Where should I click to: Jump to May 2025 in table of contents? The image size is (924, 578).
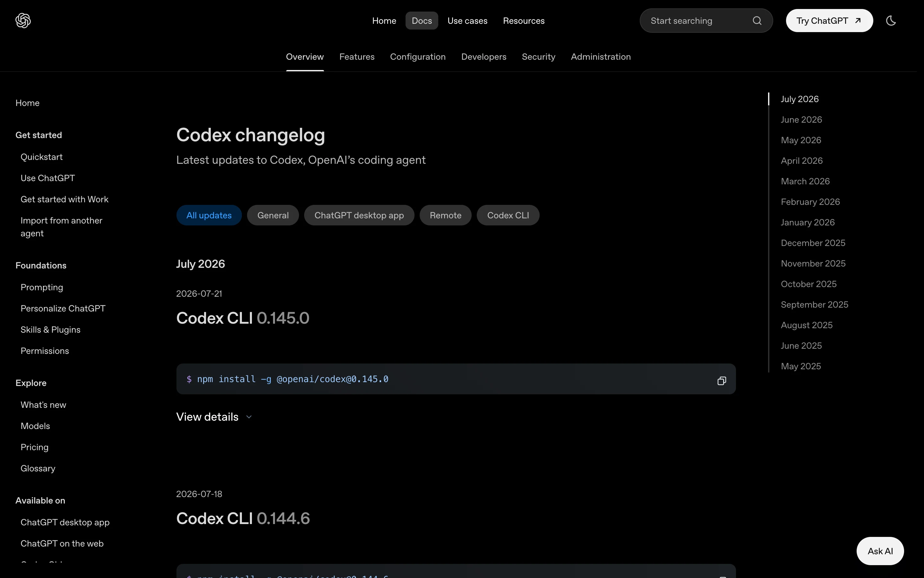801,367
